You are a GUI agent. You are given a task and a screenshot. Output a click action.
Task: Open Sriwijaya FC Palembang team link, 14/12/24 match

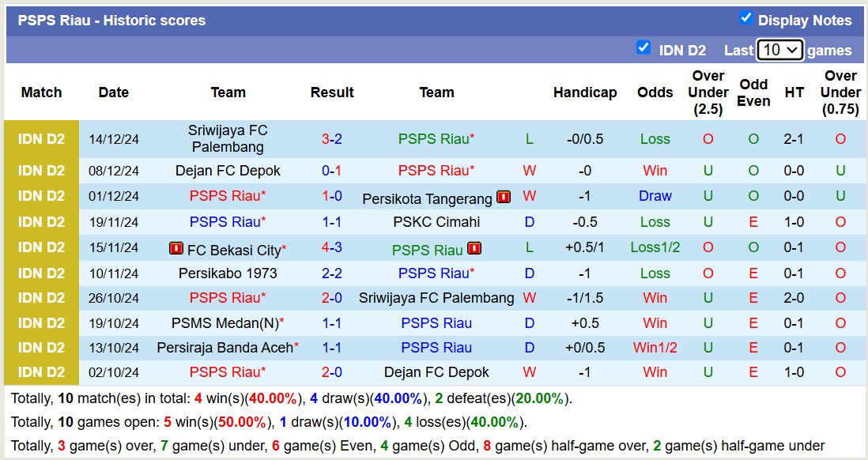[x=228, y=138]
